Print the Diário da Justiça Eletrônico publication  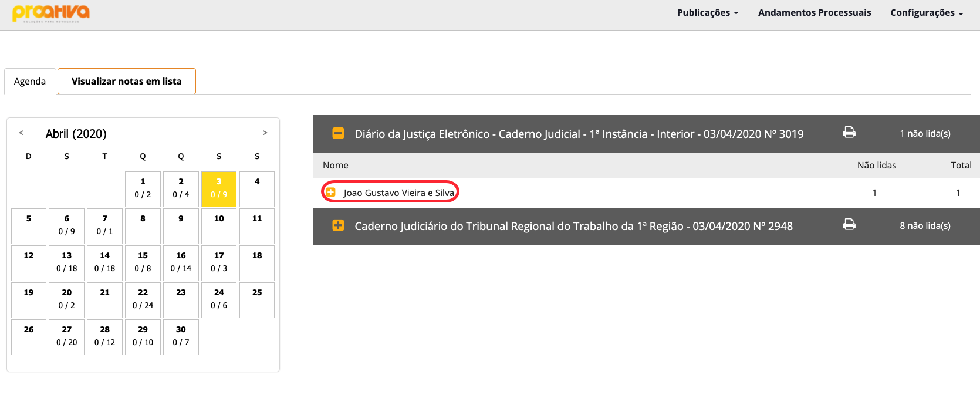[849, 133]
